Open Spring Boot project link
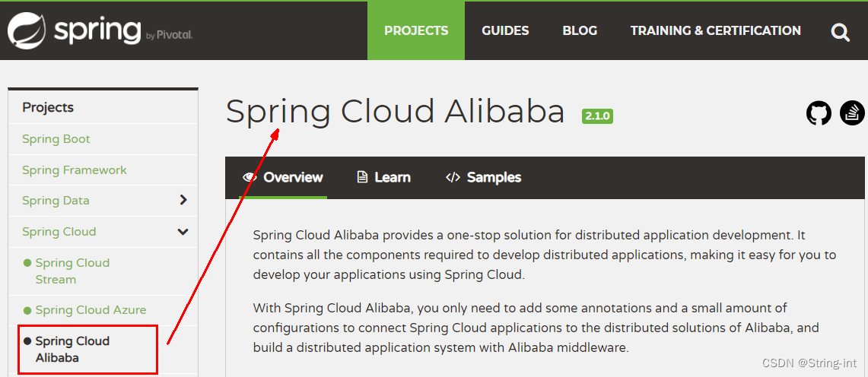 tap(56, 139)
